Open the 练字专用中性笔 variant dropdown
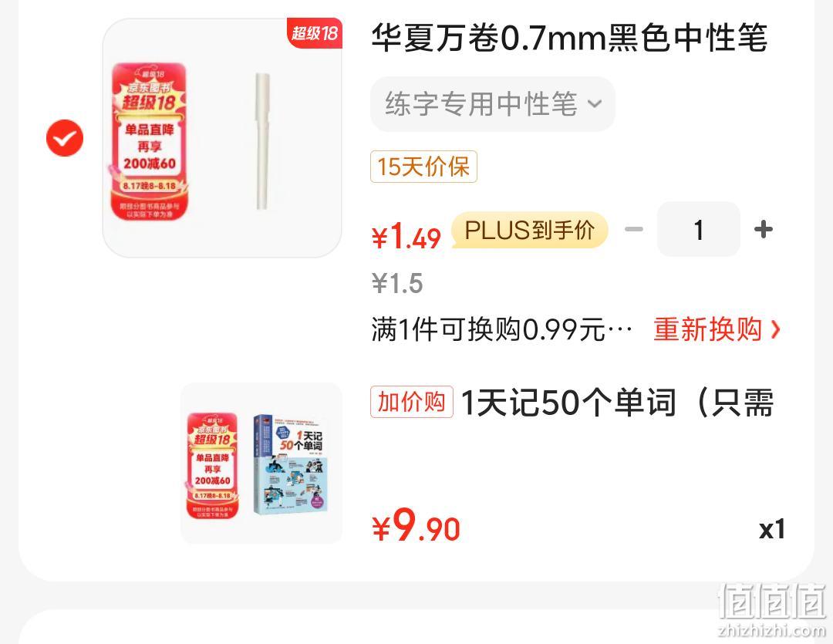Viewport: 833px width, 644px height. pyautogui.click(x=492, y=103)
